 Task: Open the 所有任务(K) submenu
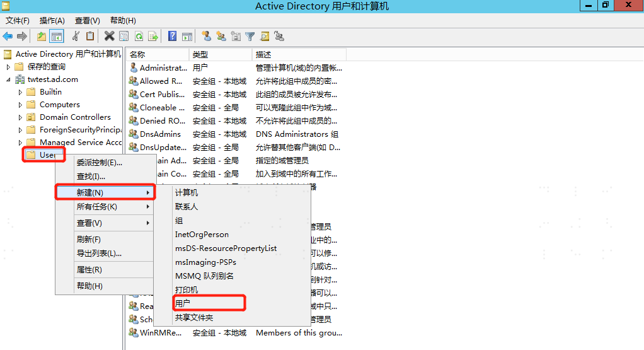pyautogui.click(x=105, y=207)
